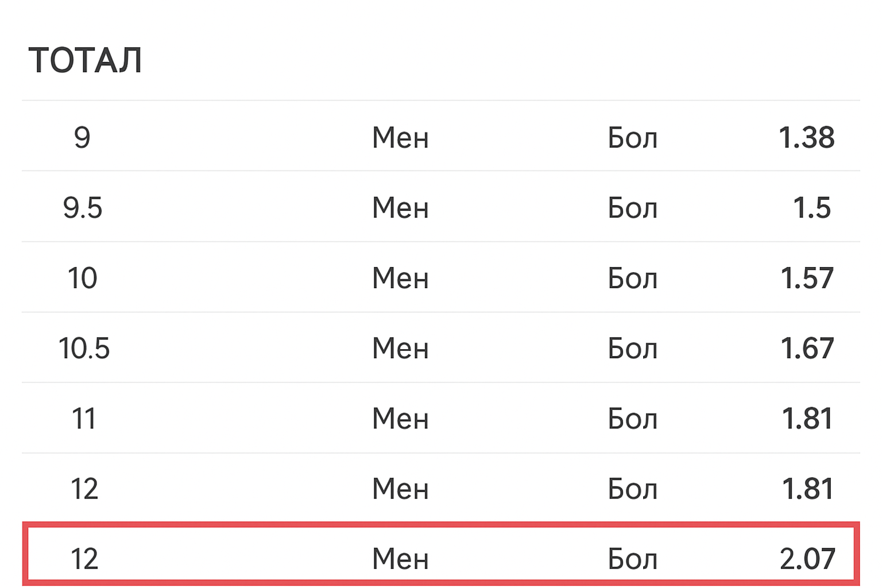Screen dimensions: 882x588
Task: Click the 1.38 odds value
Action: [806, 138]
